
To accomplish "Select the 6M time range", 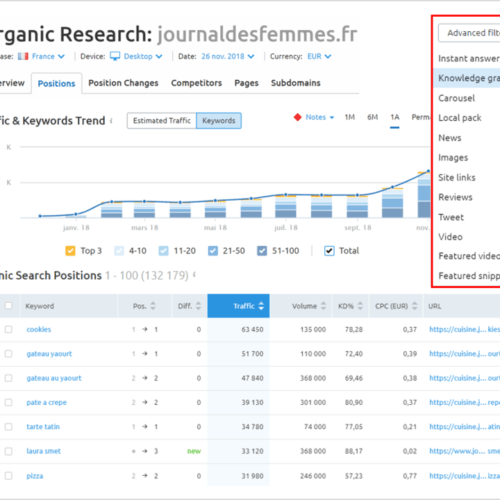I will [x=373, y=117].
